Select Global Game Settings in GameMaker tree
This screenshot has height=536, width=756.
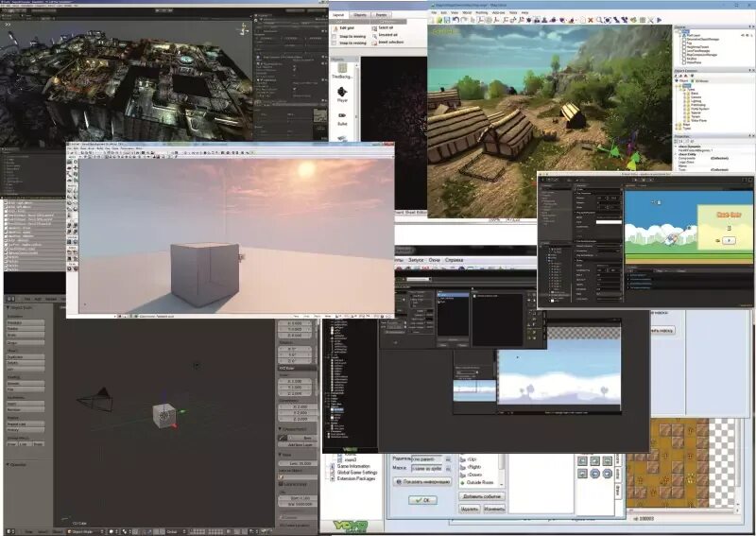(x=357, y=473)
